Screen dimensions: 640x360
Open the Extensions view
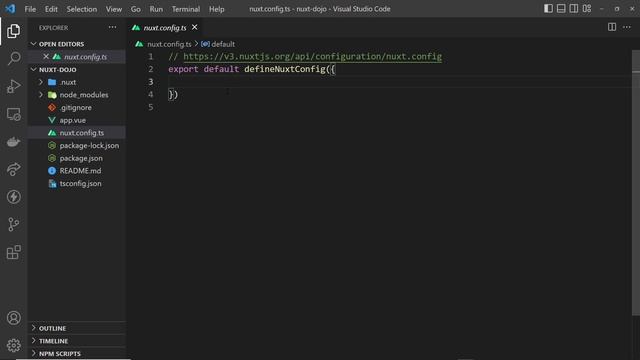tap(13, 252)
